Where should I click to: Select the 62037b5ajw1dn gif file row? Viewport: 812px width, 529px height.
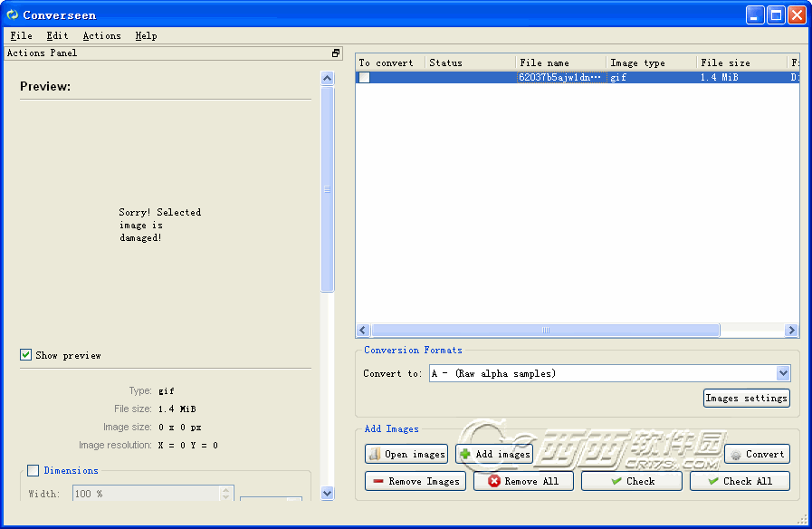point(559,78)
